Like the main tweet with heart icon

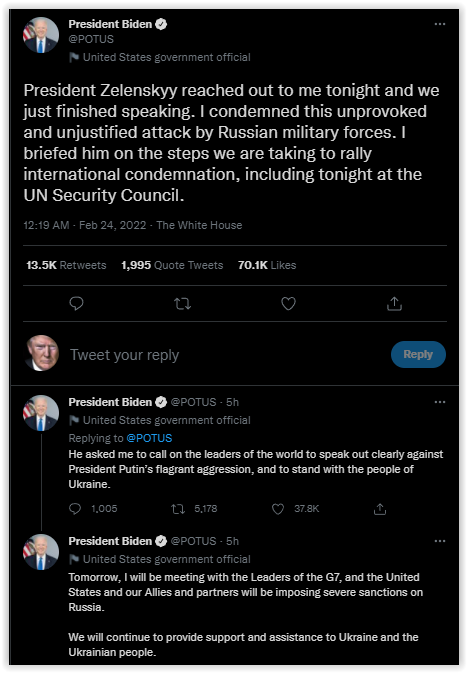(x=288, y=303)
